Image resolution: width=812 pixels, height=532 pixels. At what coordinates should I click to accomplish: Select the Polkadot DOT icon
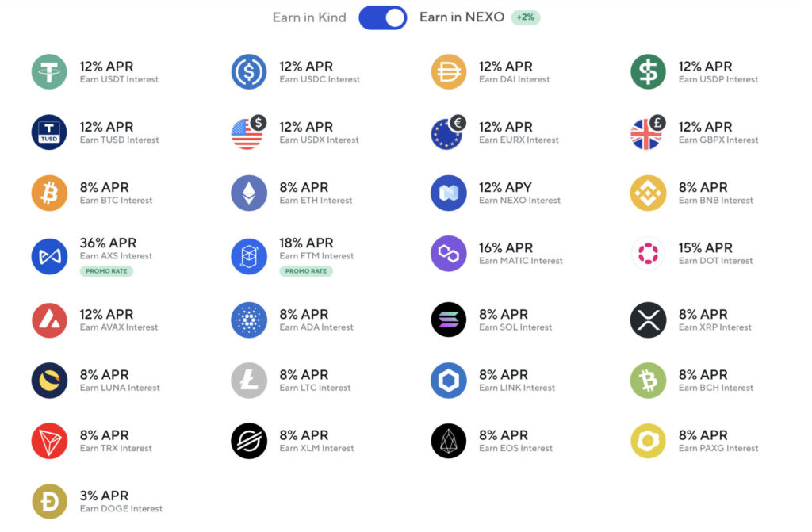coord(648,253)
